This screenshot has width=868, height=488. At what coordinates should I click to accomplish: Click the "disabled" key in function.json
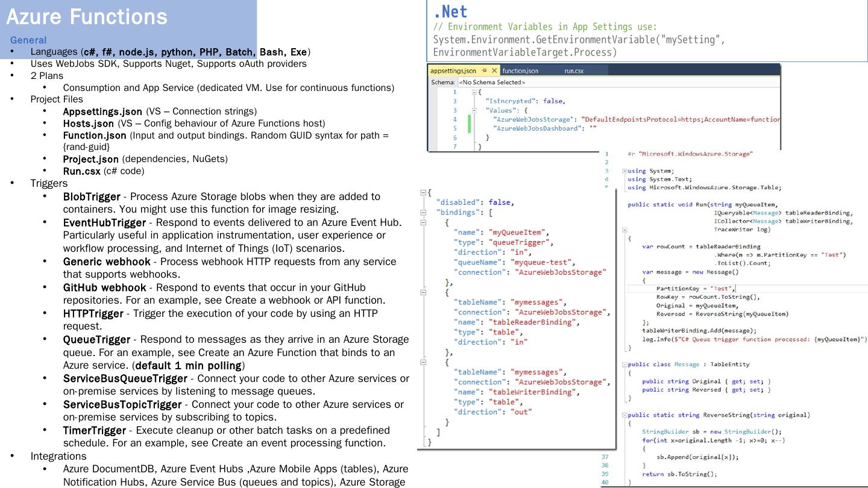[458, 202]
